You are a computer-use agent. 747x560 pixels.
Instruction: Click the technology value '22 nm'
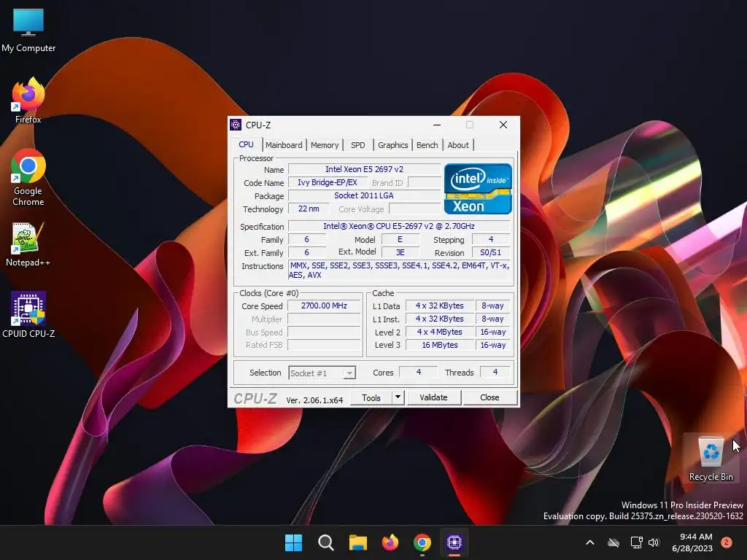pos(309,209)
